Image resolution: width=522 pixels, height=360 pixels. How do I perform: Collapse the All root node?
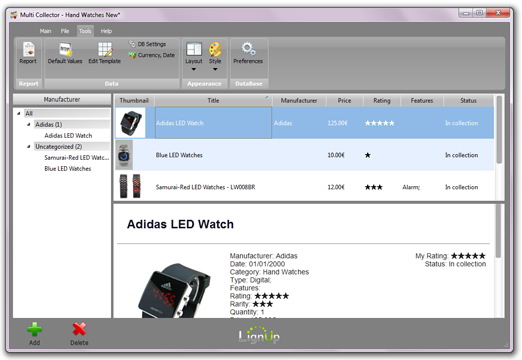tap(19, 113)
